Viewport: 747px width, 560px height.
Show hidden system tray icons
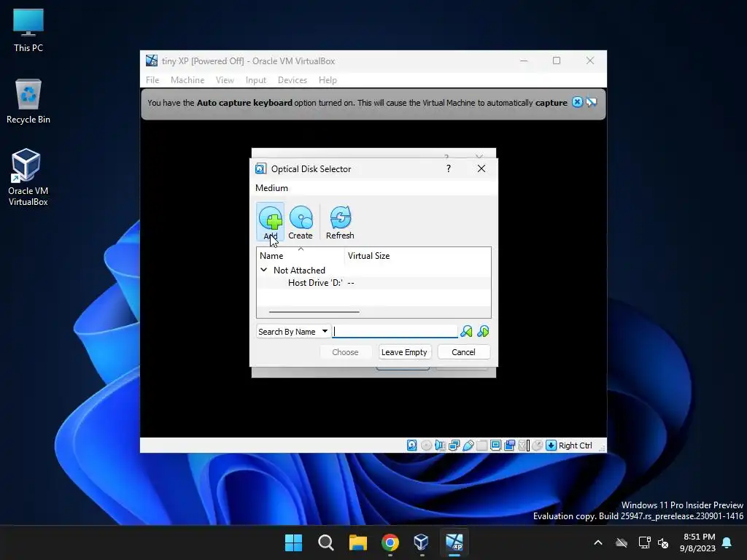(x=598, y=542)
